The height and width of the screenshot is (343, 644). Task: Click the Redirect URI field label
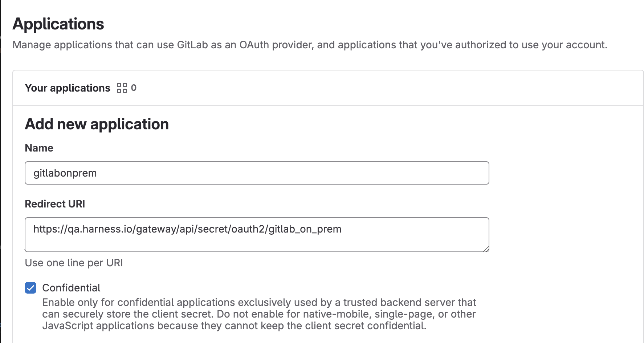click(x=55, y=204)
